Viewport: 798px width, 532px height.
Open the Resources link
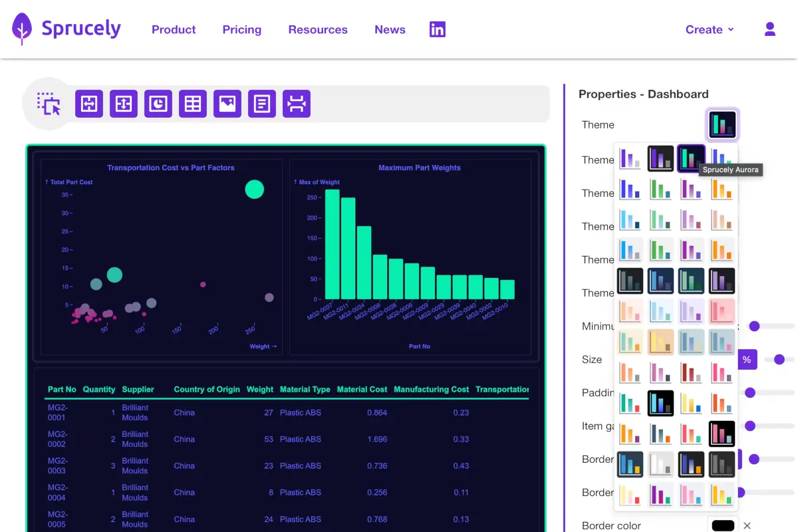tap(318, 30)
